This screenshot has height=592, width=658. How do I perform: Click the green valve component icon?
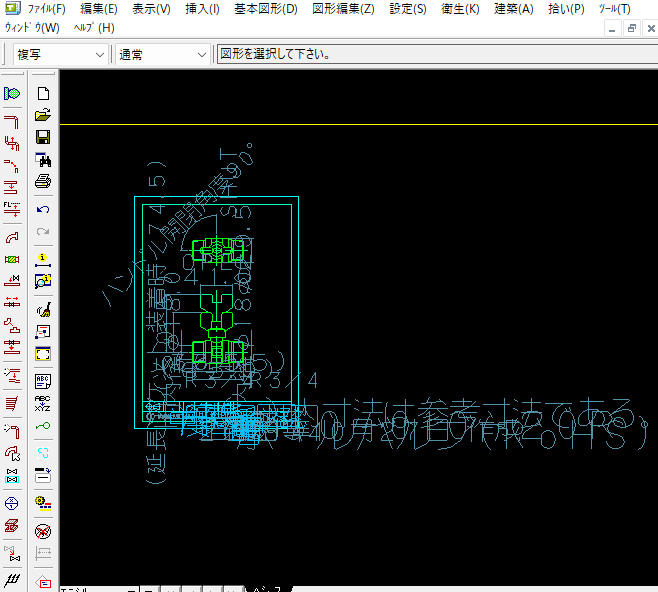(12, 259)
